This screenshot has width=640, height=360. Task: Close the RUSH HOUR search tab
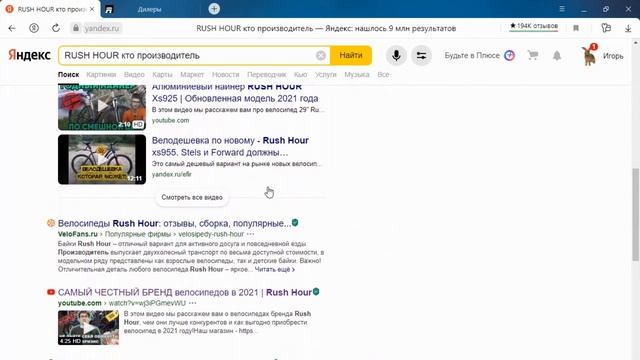coord(92,9)
